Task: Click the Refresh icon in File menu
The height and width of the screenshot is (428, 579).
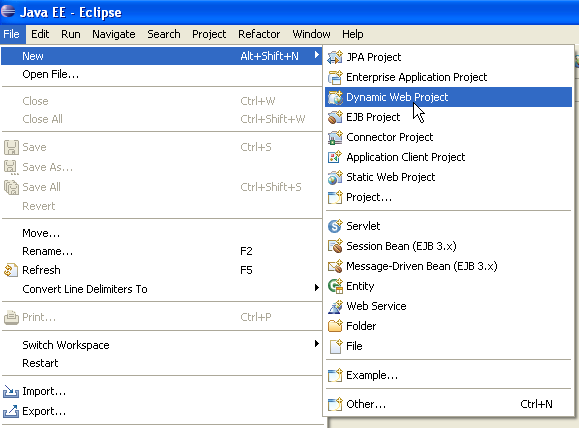Action: 11,270
